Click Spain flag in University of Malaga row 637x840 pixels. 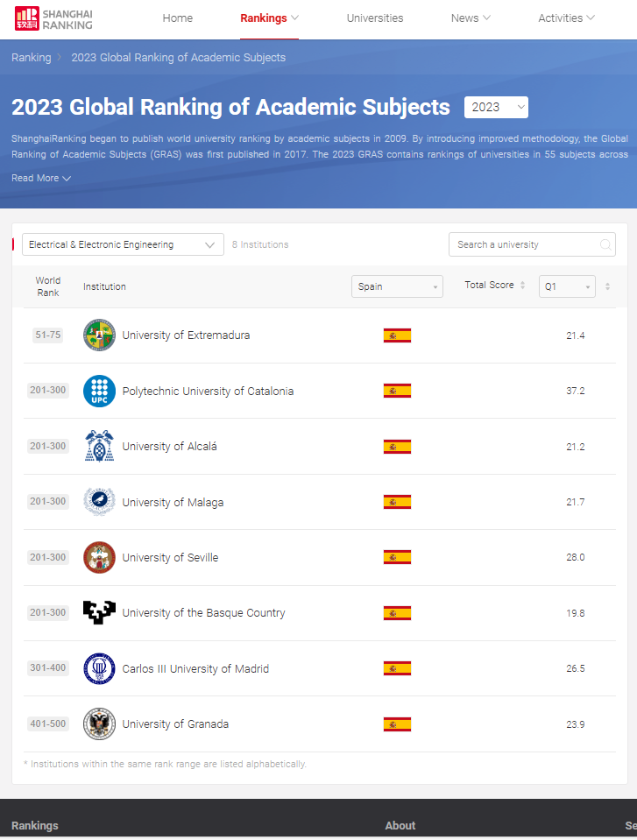[397, 502]
